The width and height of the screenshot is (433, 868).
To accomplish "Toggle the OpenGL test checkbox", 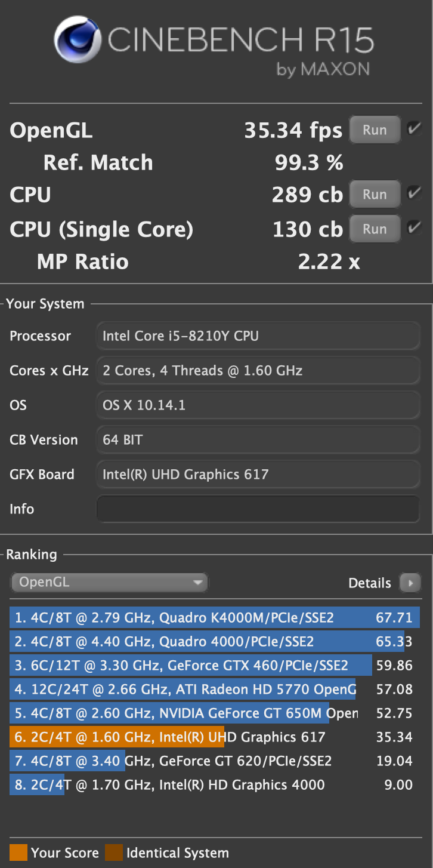I will tap(413, 129).
